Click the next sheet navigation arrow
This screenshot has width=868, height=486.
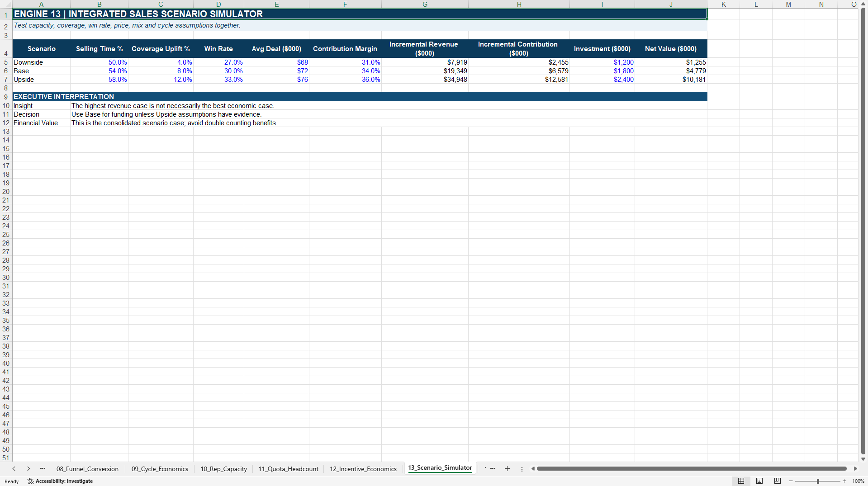(x=28, y=469)
